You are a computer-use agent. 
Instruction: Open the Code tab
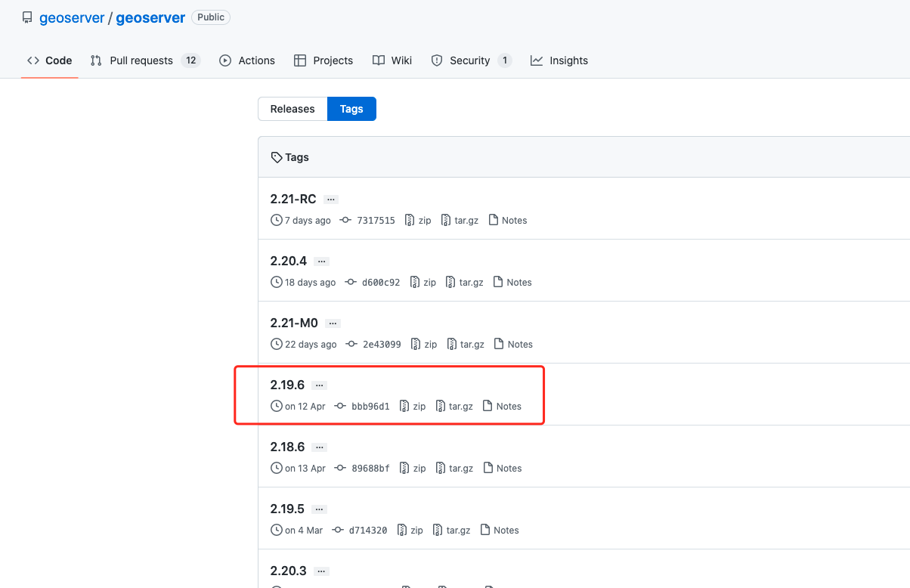tap(50, 60)
